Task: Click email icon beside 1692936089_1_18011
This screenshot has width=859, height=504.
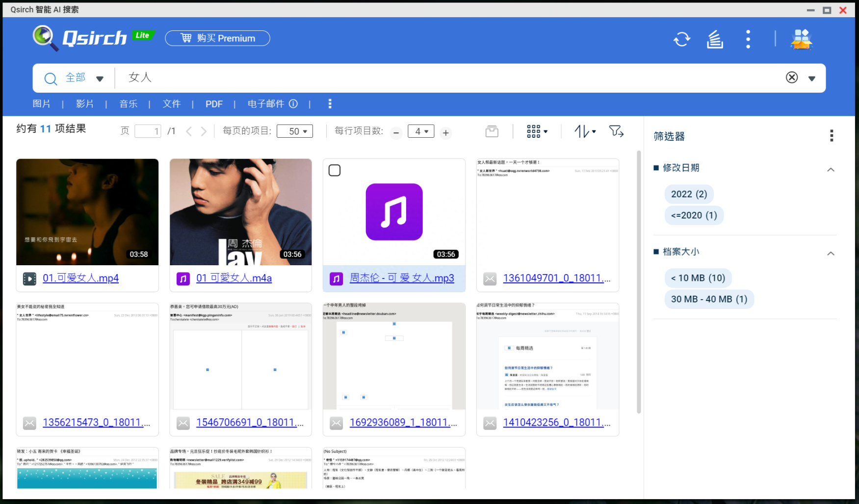Action: pos(336,423)
